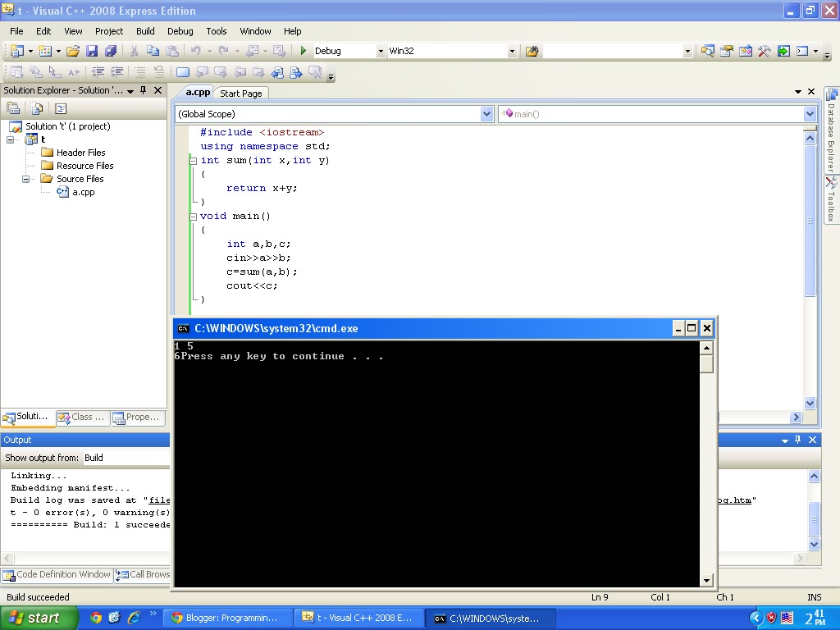Screen dimensions: 840x630
Task: Open Toolbox side tab
Action: click(831, 200)
